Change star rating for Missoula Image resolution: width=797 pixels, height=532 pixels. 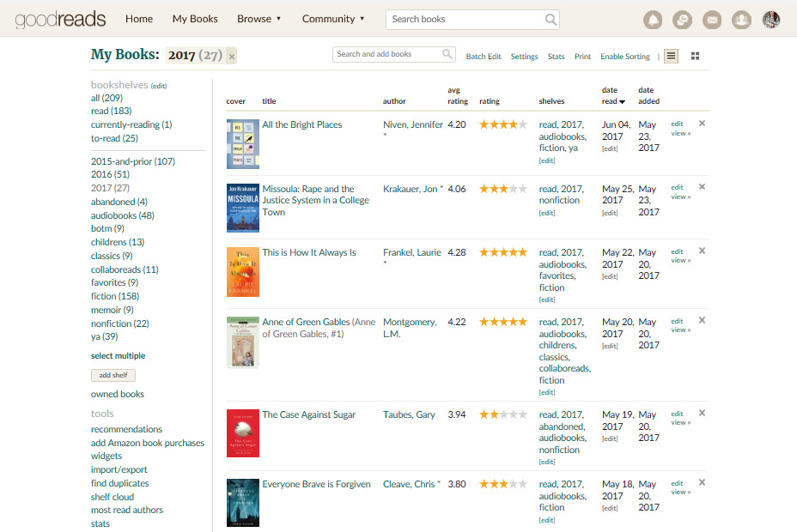(503, 189)
